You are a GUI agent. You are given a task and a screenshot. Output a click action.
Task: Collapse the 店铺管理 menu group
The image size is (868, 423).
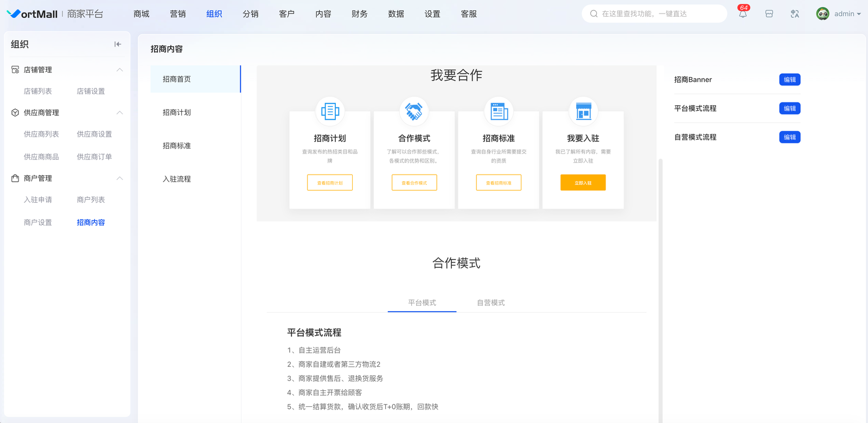click(120, 70)
